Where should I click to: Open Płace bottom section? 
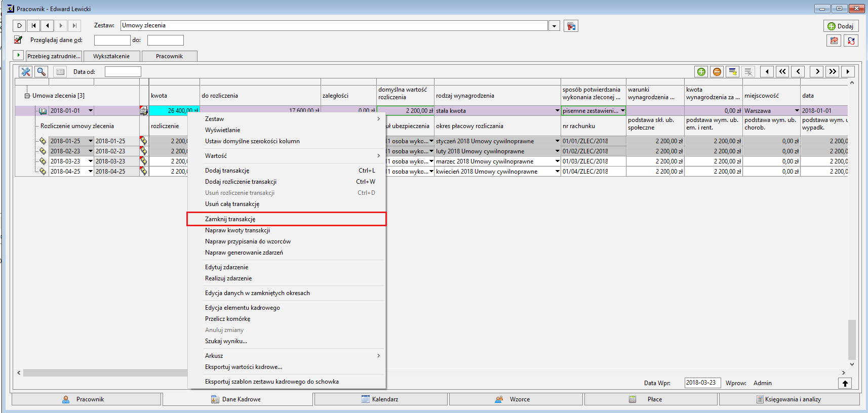click(651, 399)
